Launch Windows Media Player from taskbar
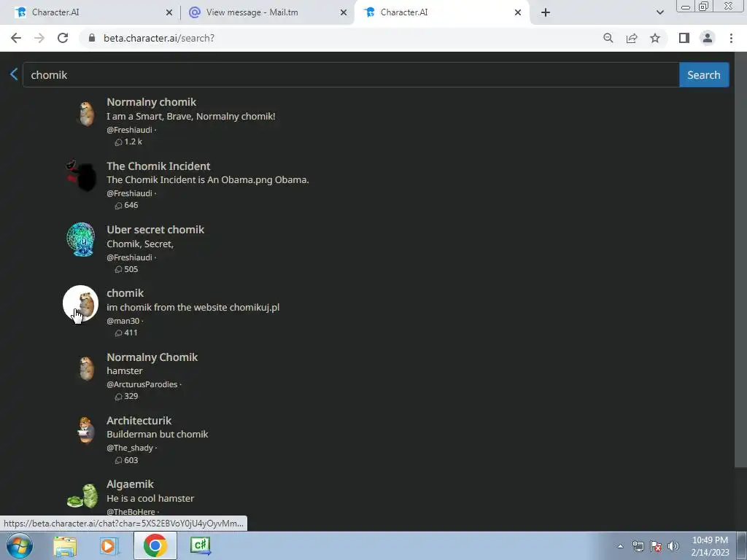Viewport: 747px width, 560px height. [x=109, y=546]
